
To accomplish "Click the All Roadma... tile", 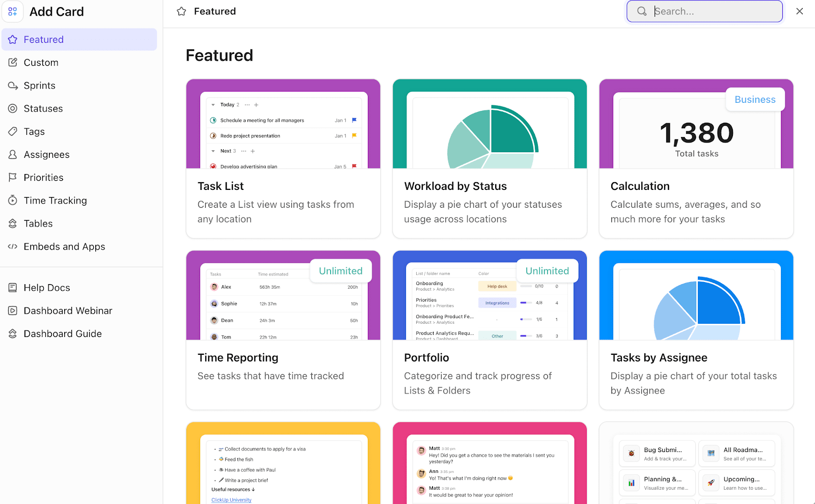I will pyautogui.click(x=737, y=454).
